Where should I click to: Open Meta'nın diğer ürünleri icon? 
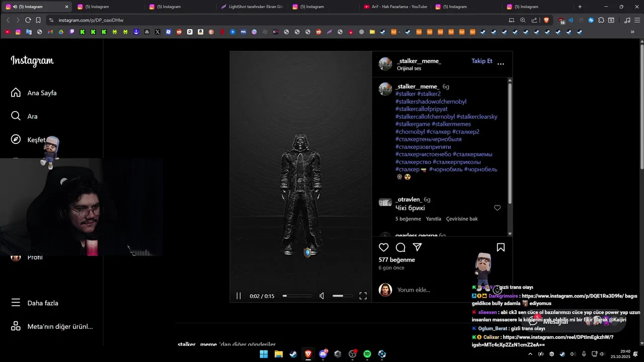[16, 326]
